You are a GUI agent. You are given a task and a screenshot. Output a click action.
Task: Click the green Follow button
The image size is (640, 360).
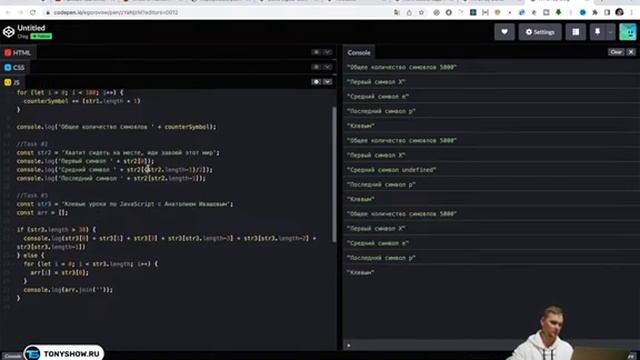[x=41, y=36]
